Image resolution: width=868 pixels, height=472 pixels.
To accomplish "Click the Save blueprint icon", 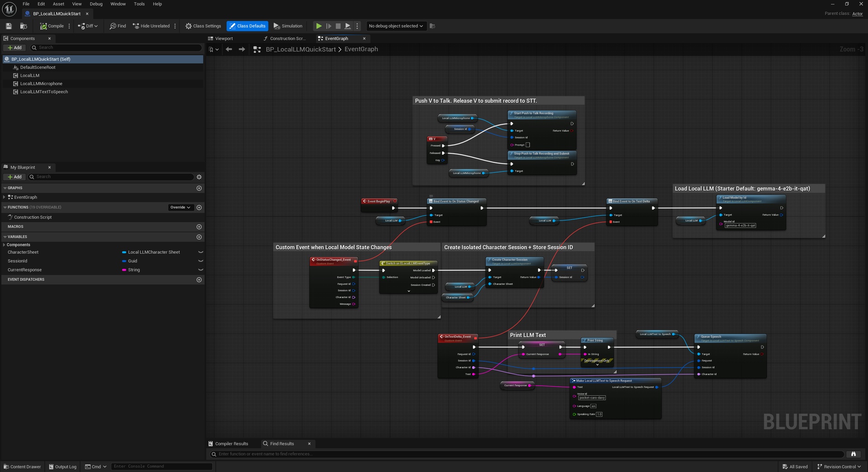I will point(9,26).
